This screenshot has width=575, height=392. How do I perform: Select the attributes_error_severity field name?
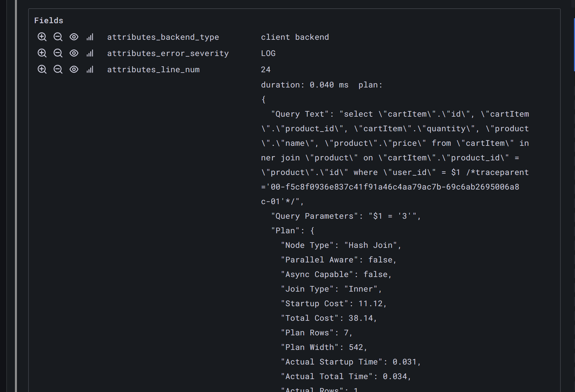tap(168, 53)
